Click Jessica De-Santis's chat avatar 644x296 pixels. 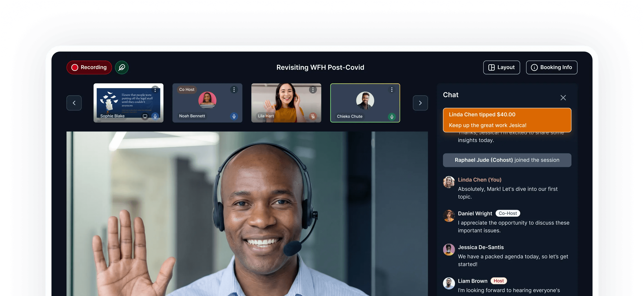pyautogui.click(x=449, y=250)
